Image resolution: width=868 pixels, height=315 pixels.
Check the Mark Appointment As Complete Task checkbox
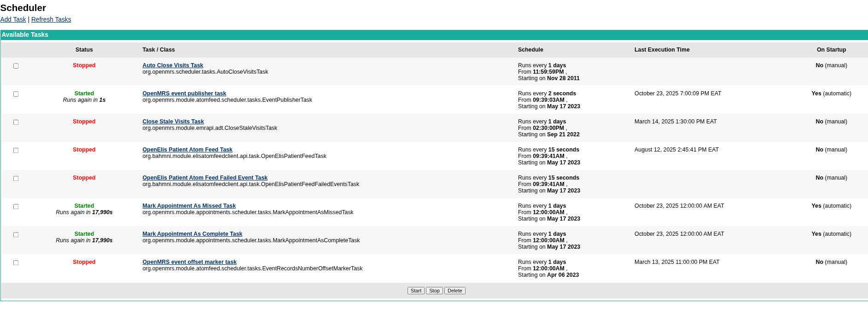(16, 234)
